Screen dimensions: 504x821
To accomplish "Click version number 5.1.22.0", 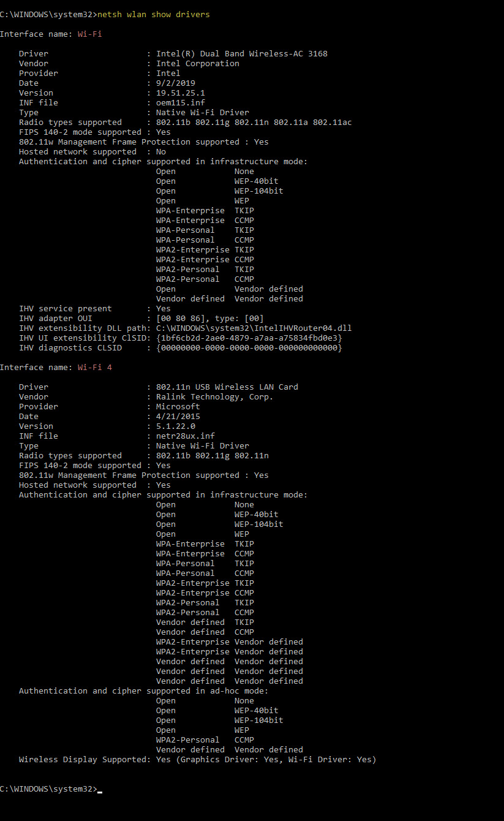I will coord(175,426).
